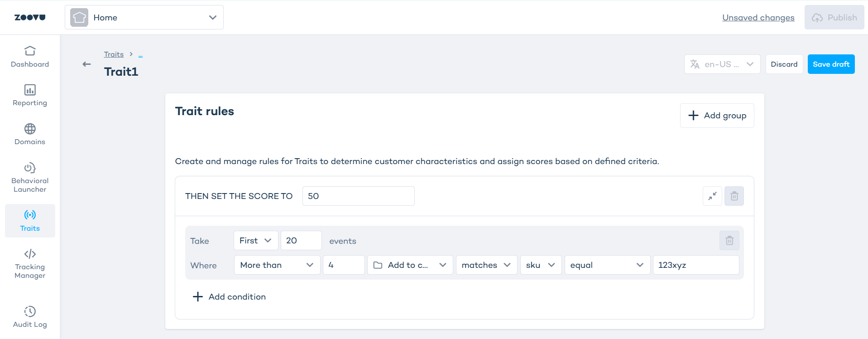Click the Add group button
This screenshot has height=339, width=868.
(x=717, y=116)
